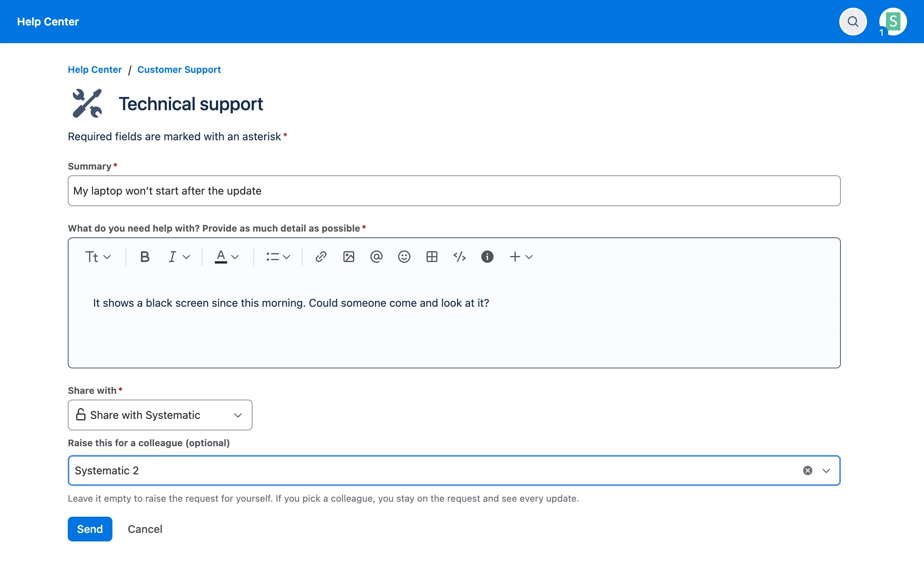Expand more formatting options next to italic
Viewport: 924px width, 578px height.
pos(186,257)
